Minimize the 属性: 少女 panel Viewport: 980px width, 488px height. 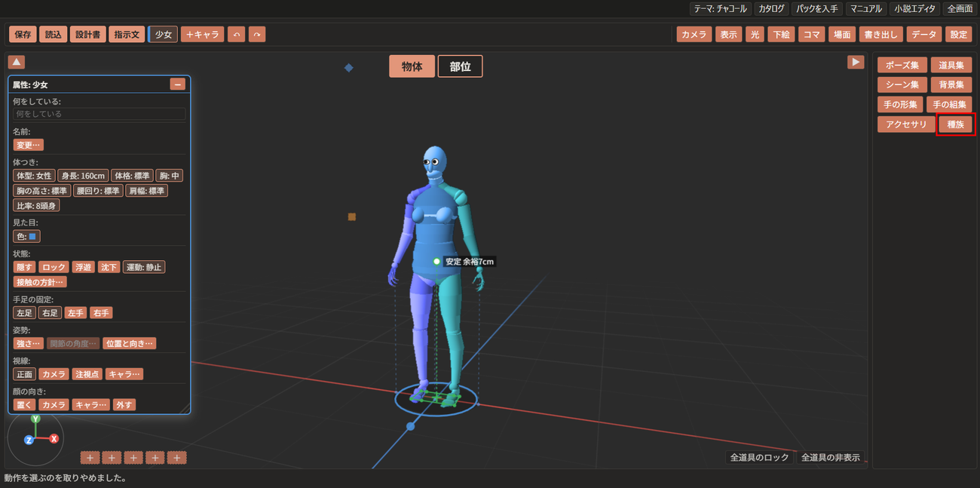(178, 84)
